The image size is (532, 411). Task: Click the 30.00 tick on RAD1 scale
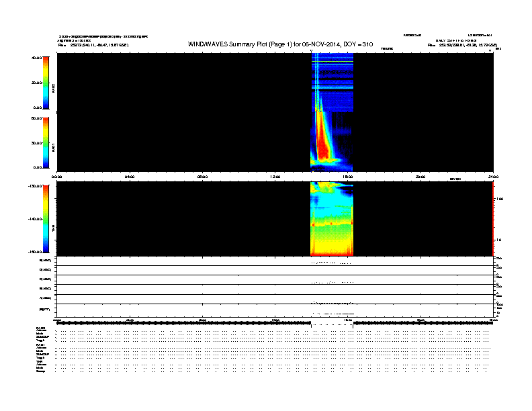[36, 143]
